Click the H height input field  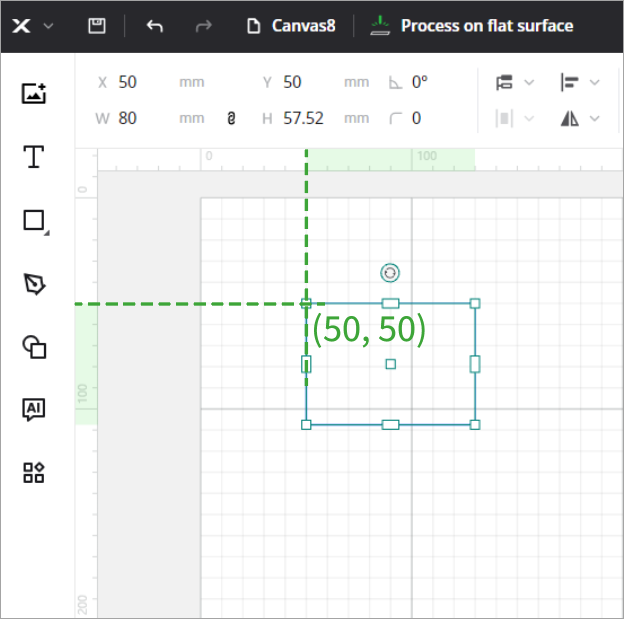[x=305, y=118]
